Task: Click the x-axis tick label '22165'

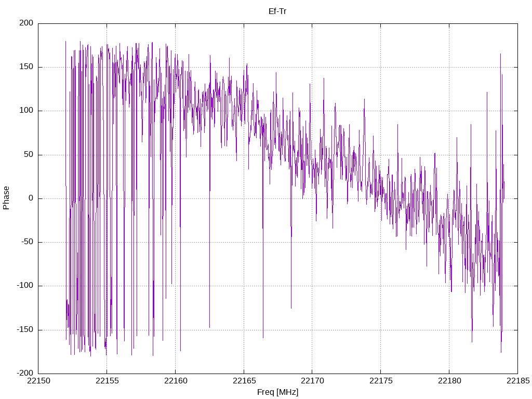Action: (x=244, y=381)
